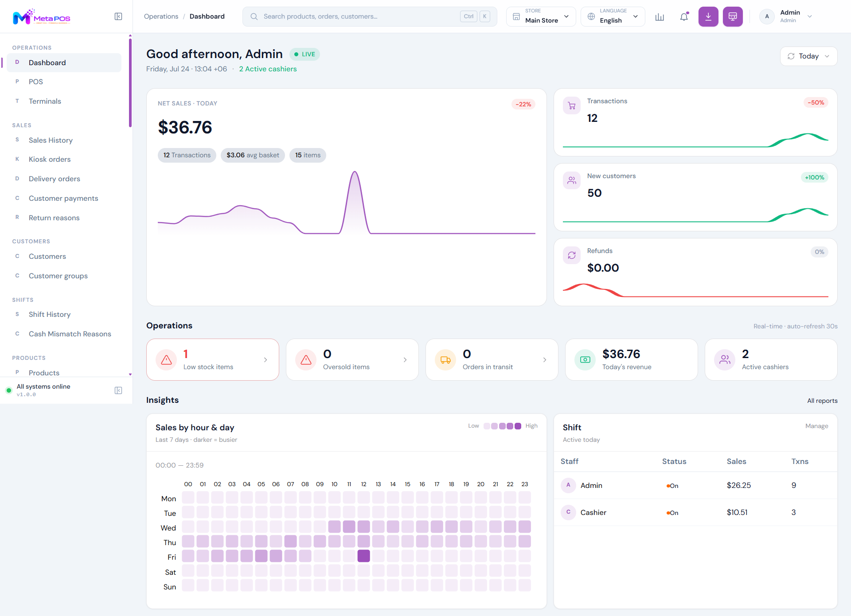Click the Low stock warning triangle icon
Screen dimensions: 851x616
[x=167, y=360]
